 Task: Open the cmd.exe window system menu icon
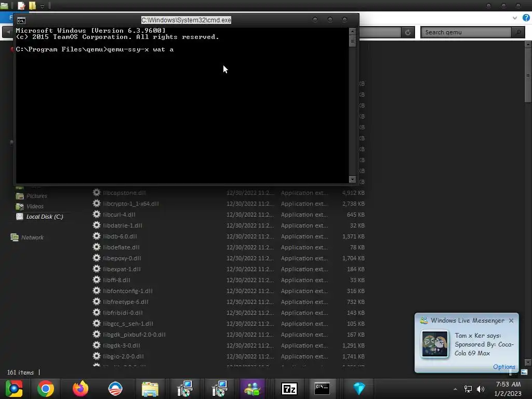(x=21, y=21)
